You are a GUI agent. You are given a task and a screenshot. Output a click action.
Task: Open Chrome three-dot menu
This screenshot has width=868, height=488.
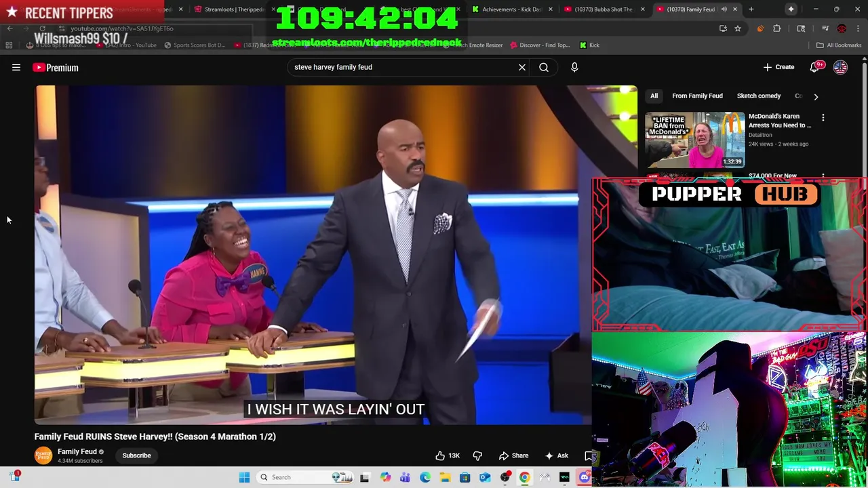click(x=858, y=28)
